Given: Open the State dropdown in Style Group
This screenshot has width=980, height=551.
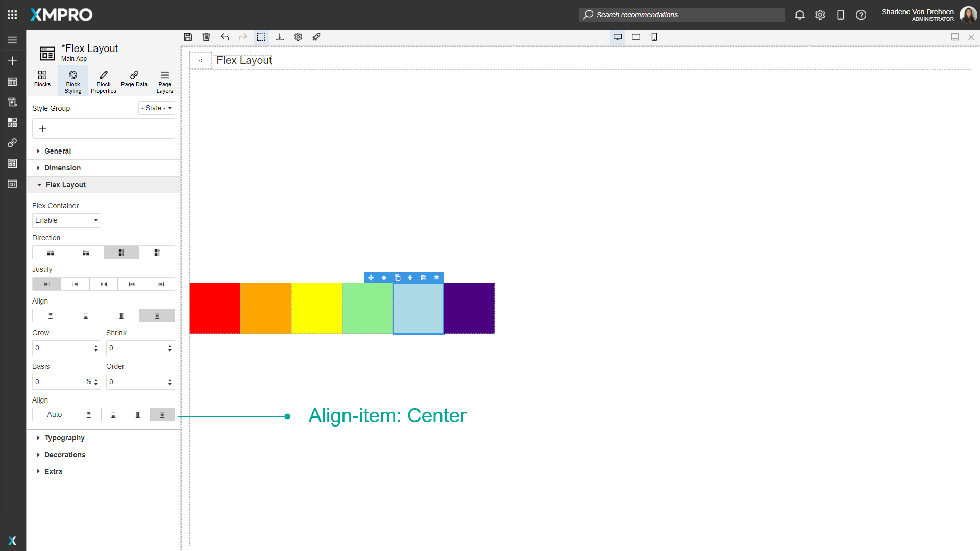Looking at the screenshot, I should point(156,108).
